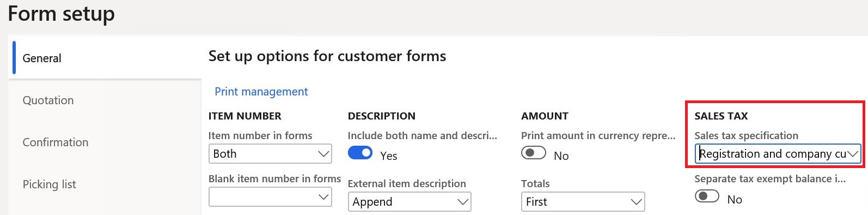Toggle Separate tax exempt balance switch

coord(707,196)
